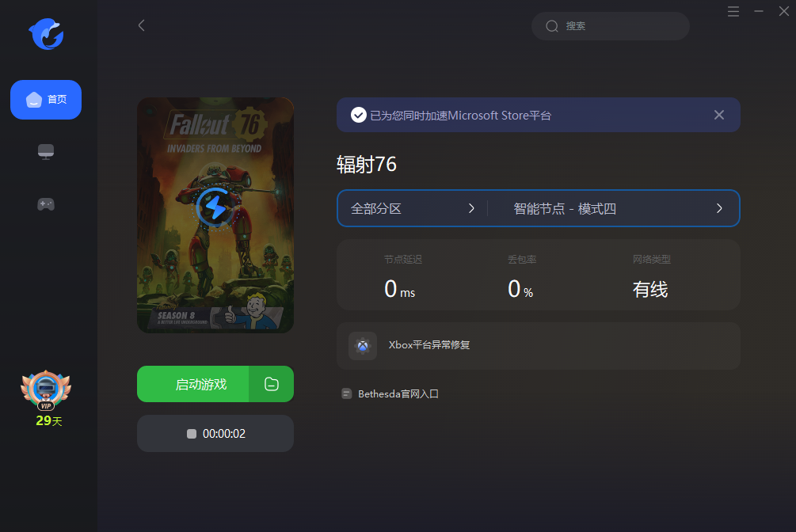Expand the chevron after 智能节点 - 模式四
This screenshot has height=532, width=796.
pyautogui.click(x=719, y=209)
